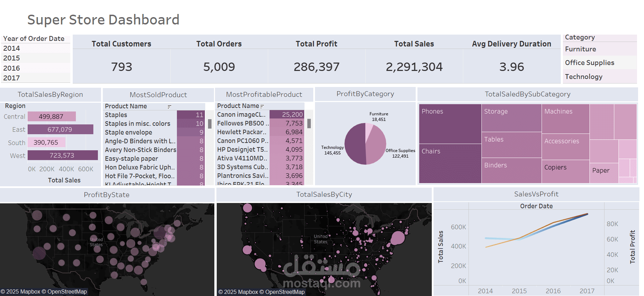Click the sort icon in MostSoldProduct header

pyautogui.click(x=169, y=107)
